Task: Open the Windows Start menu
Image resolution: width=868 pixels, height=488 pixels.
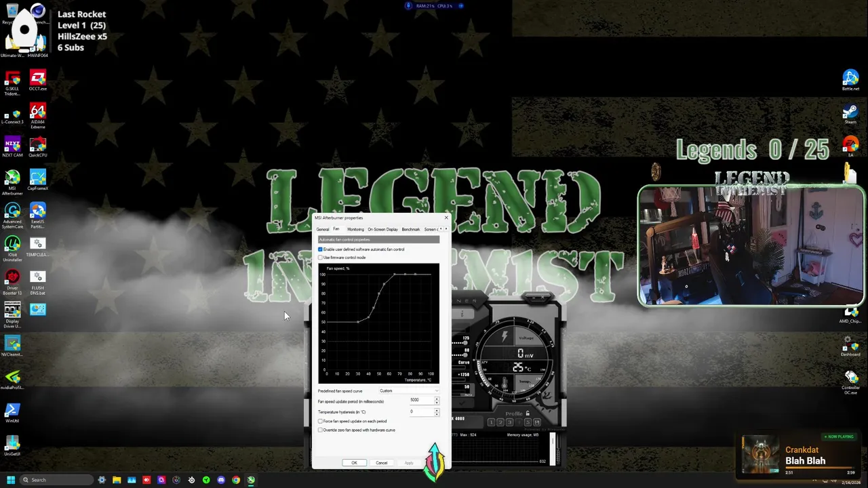Action: (x=11, y=480)
